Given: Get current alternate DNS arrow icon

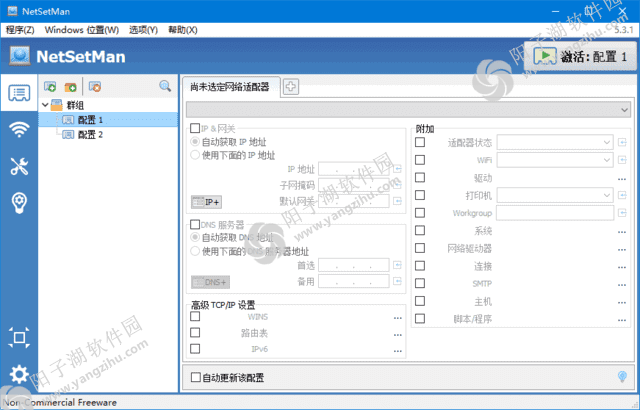Looking at the screenshot, I should pos(397,281).
